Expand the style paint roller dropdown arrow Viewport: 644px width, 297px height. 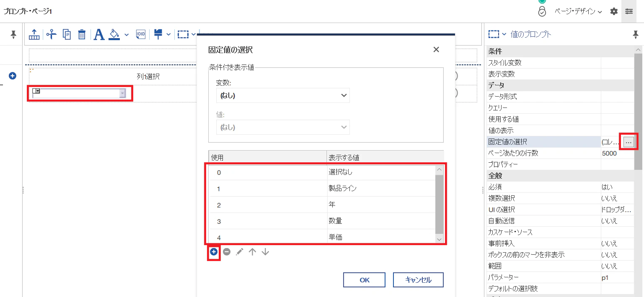(168, 34)
